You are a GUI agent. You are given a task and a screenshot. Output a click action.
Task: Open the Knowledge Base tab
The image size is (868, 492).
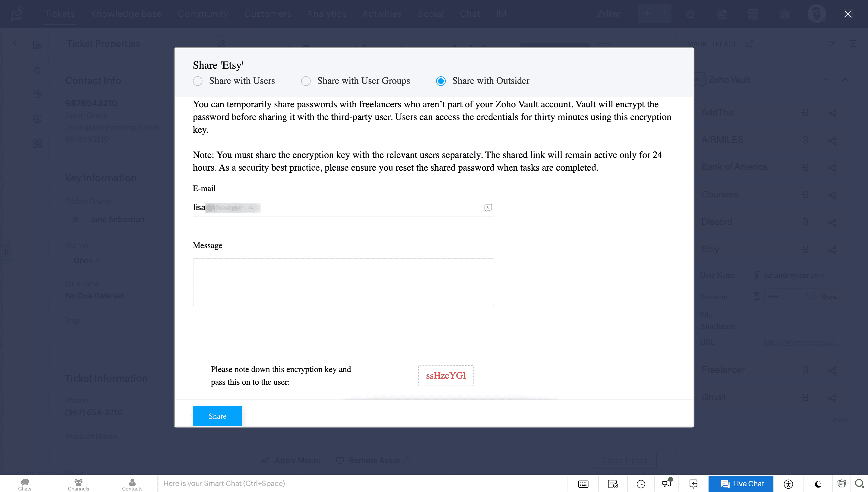pyautogui.click(x=126, y=14)
